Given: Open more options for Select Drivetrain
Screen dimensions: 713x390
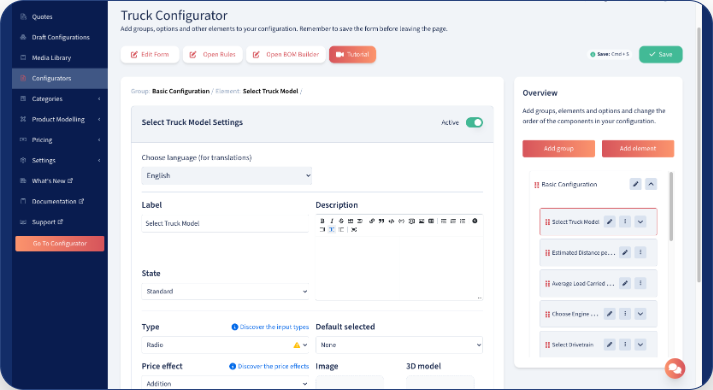Looking at the screenshot, I should click(625, 345).
